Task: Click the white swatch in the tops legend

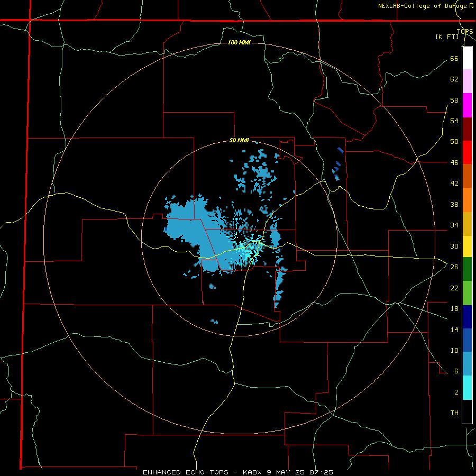Action: click(x=467, y=58)
